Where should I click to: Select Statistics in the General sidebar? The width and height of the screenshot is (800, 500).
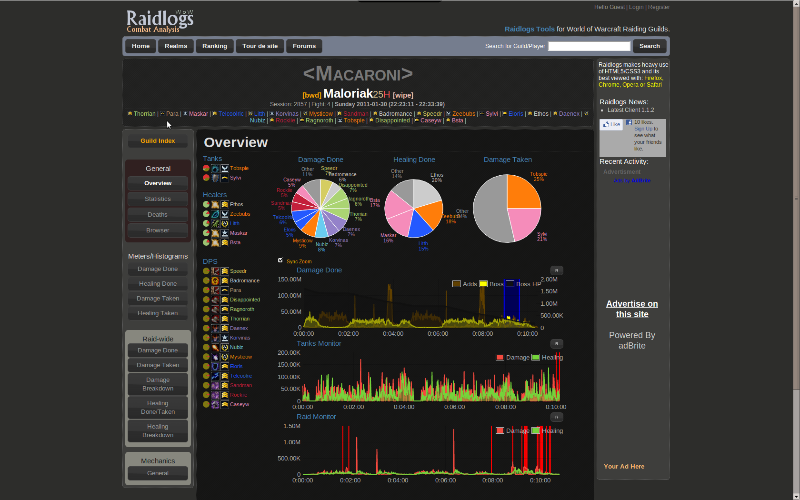tap(158, 199)
